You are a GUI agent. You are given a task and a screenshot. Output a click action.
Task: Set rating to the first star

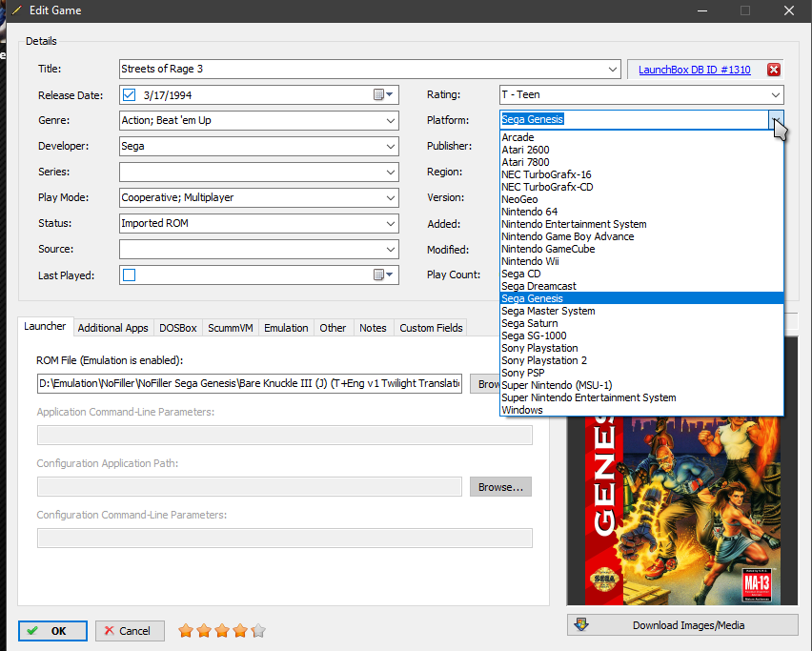click(186, 630)
